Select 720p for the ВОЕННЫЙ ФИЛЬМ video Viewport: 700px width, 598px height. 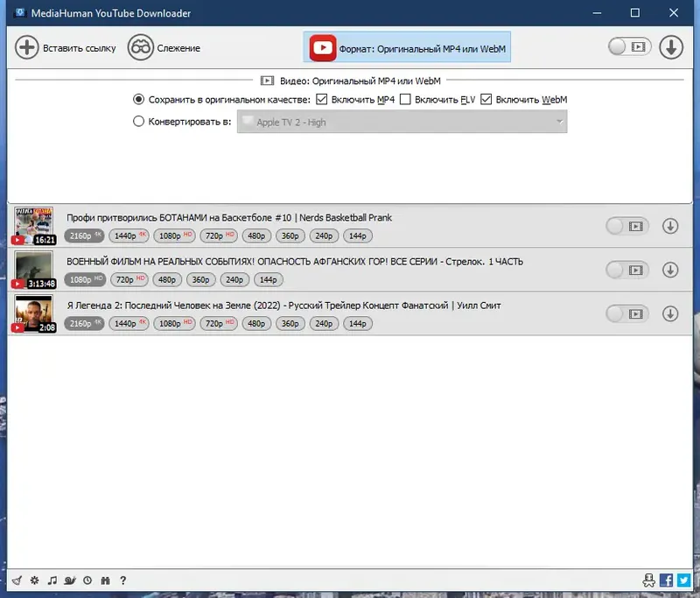click(x=129, y=279)
